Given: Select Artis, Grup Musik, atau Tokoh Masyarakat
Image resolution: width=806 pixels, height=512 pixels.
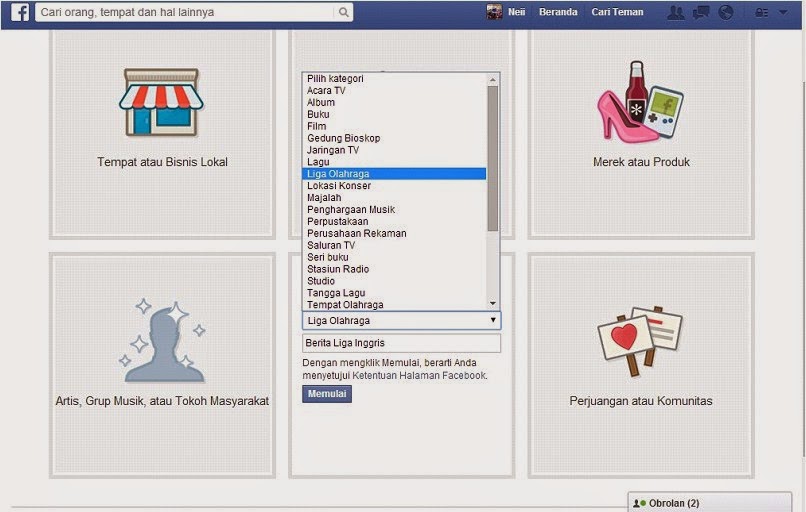Looking at the screenshot, I should click(162, 401).
